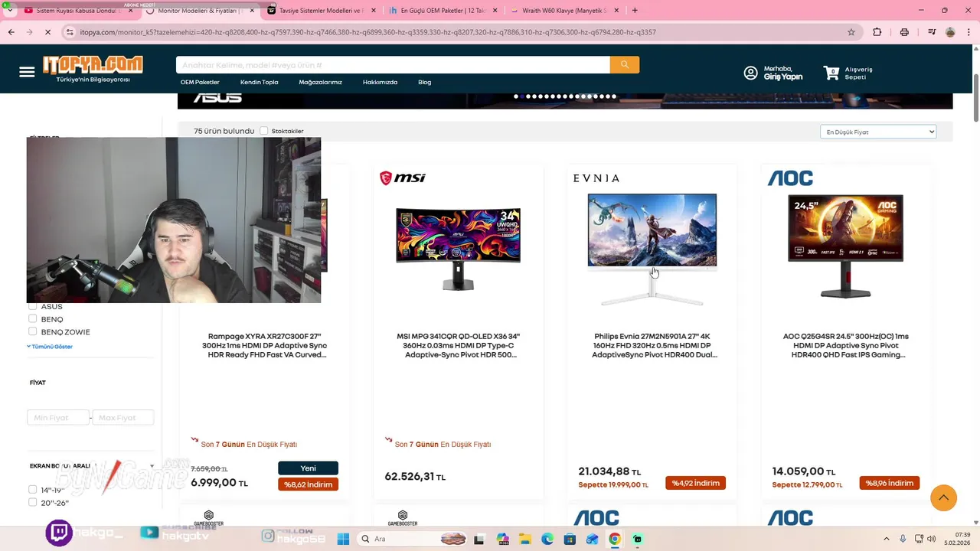Click the orange search magnifier button
Image resolution: width=980 pixels, height=551 pixels.
tap(625, 65)
